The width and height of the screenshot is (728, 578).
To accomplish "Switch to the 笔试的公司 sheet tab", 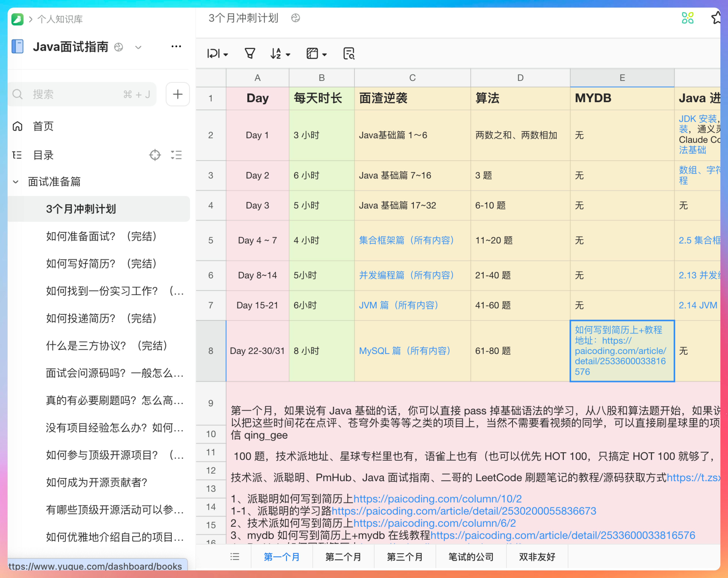I will [x=470, y=557].
